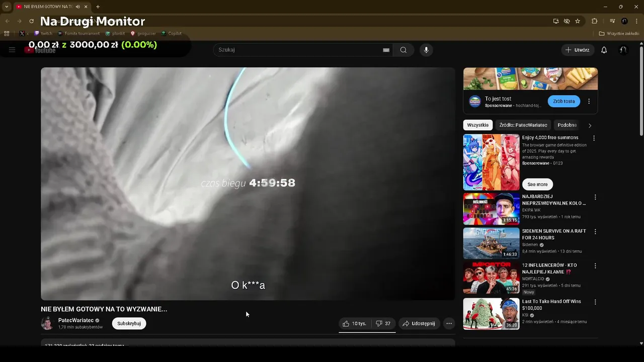644x362 pixels.
Task: Select the Podobne filter chip
Action: [567, 125]
